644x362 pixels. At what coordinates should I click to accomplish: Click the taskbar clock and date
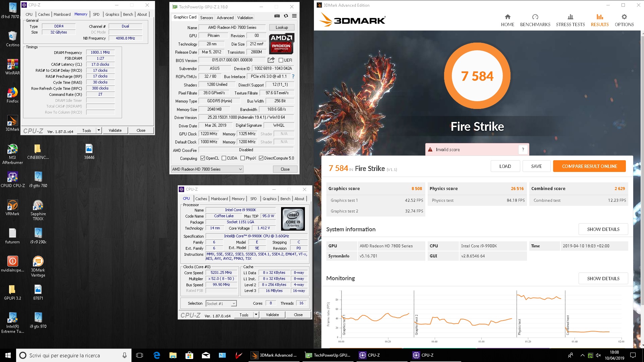pyautogui.click(x=614, y=355)
